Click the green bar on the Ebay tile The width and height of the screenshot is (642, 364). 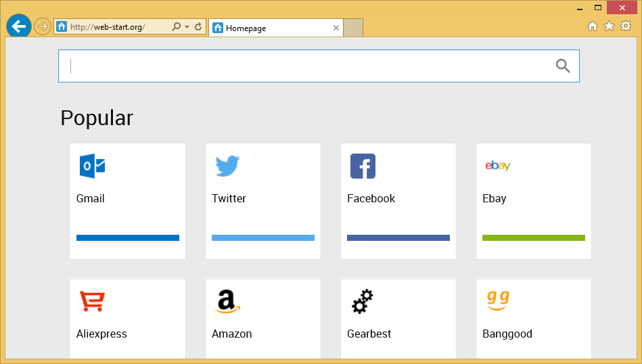(x=534, y=238)
